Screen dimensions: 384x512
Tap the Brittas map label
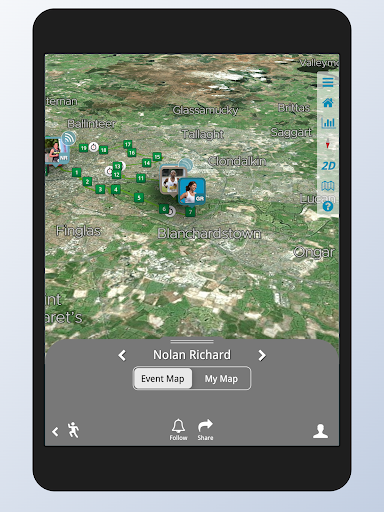(294, 107)
